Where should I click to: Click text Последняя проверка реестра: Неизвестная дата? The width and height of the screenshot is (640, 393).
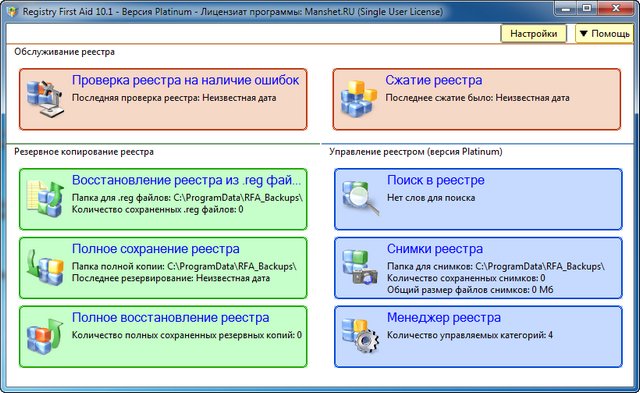click(174, 98)
